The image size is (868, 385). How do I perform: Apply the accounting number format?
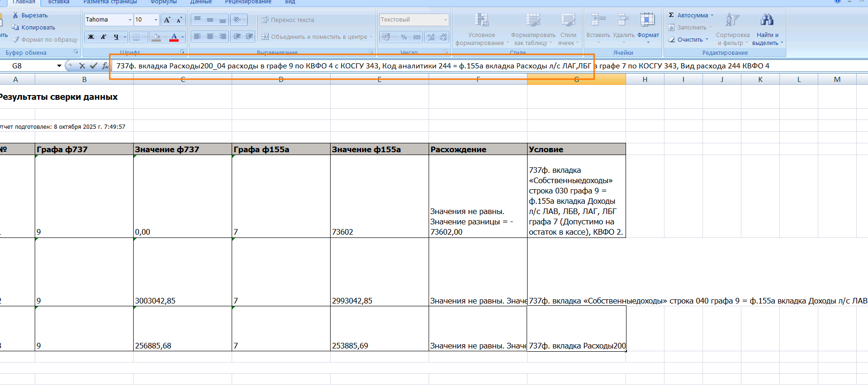[x=386, y=37]
